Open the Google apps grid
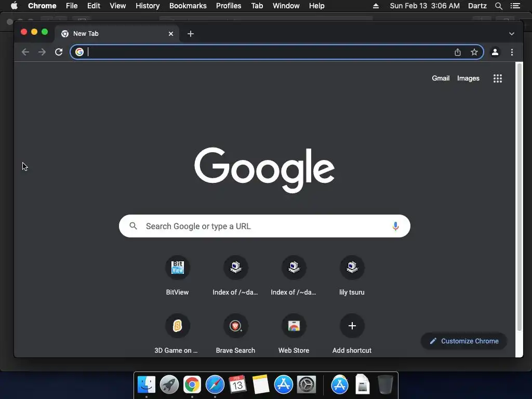The height and width of the screenshot is (399, 532). coord(497,78)
